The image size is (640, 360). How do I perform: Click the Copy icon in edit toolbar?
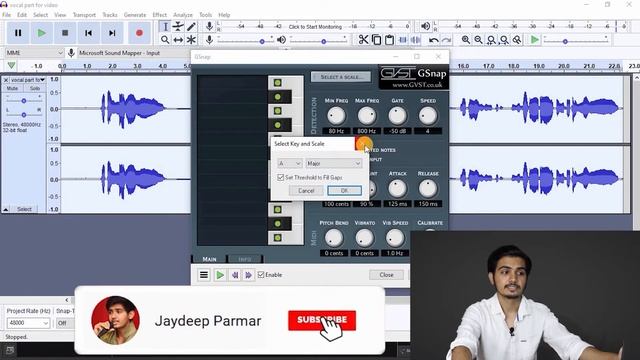pyautogui.click(x=376, y=40)
